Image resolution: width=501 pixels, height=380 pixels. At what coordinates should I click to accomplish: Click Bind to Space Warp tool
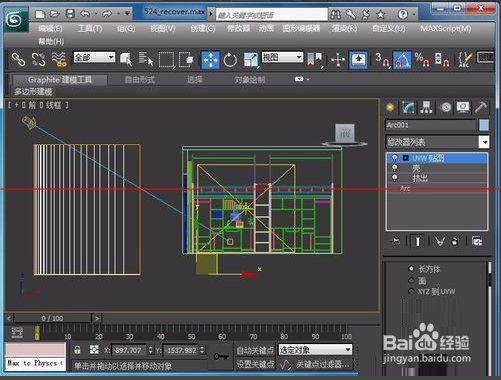[x=59, y=60]
